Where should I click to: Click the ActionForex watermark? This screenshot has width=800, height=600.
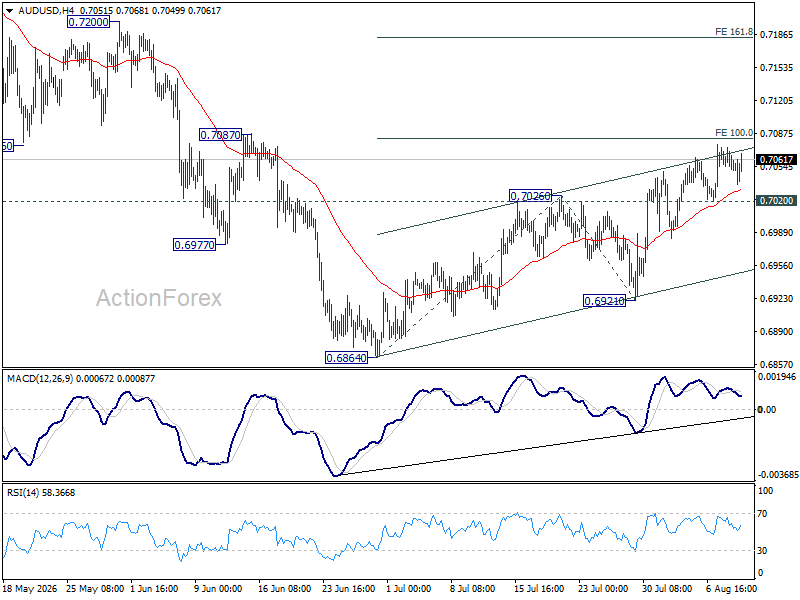point(159,298)
